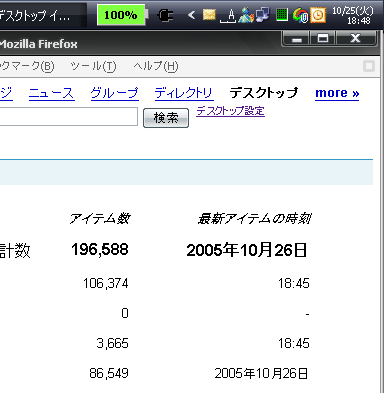This screenshot has height=393, width=384.
Task: Click the taskbar date and time
Action: 353,15
